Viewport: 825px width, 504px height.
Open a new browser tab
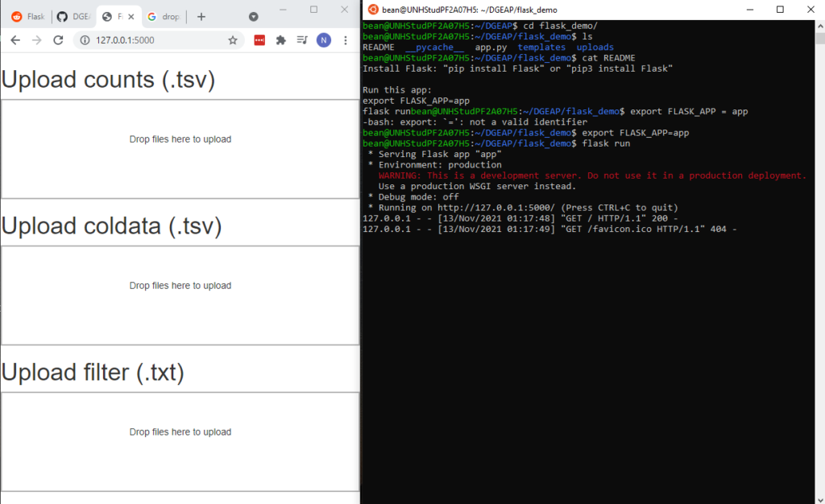coord(201,16)
